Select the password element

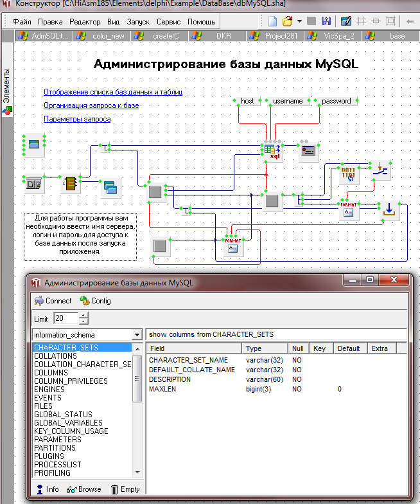click(x=337, y=101)
